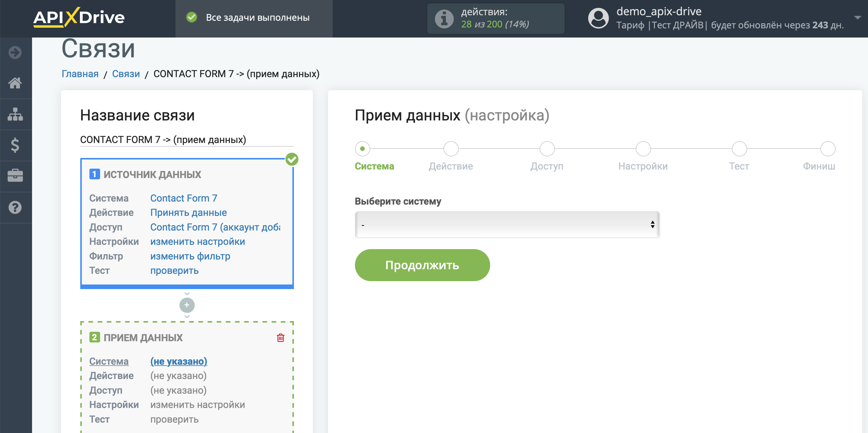Click (не указано) in the Действие row
The height and width of the screenshot is (433, 868).
[x=178, y=375]
